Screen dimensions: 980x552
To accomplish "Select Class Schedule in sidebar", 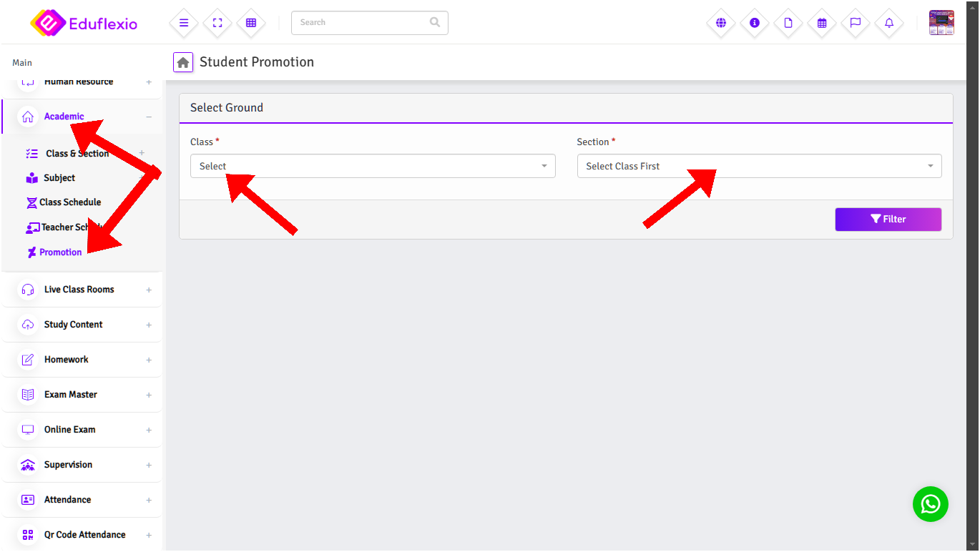I will [69, 202].
